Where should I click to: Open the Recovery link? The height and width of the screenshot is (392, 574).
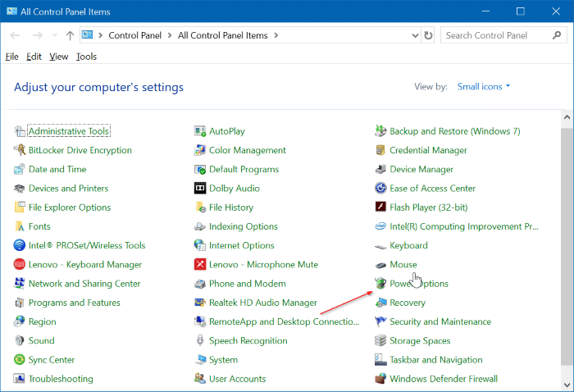(408, 303)
